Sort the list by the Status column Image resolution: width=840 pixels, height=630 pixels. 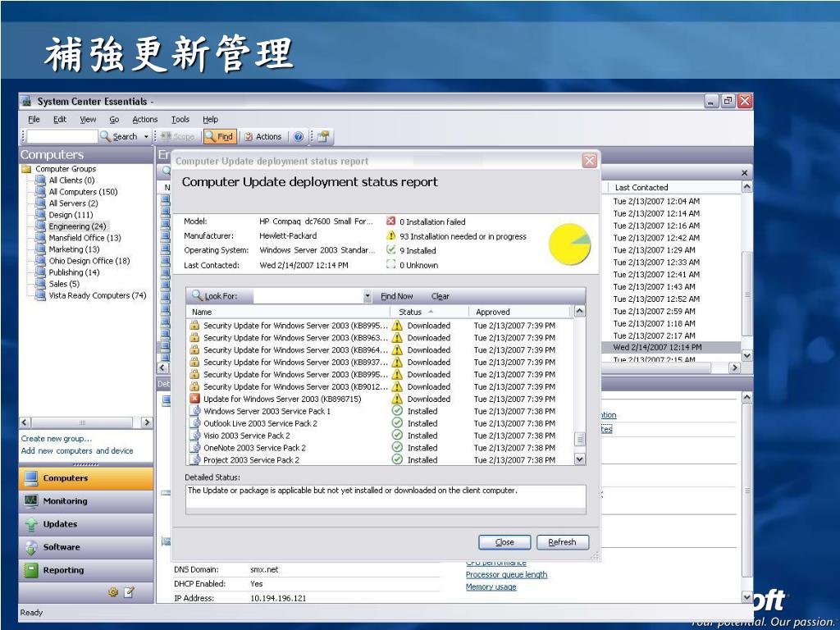pyautogui.click(x=428, y=312)
